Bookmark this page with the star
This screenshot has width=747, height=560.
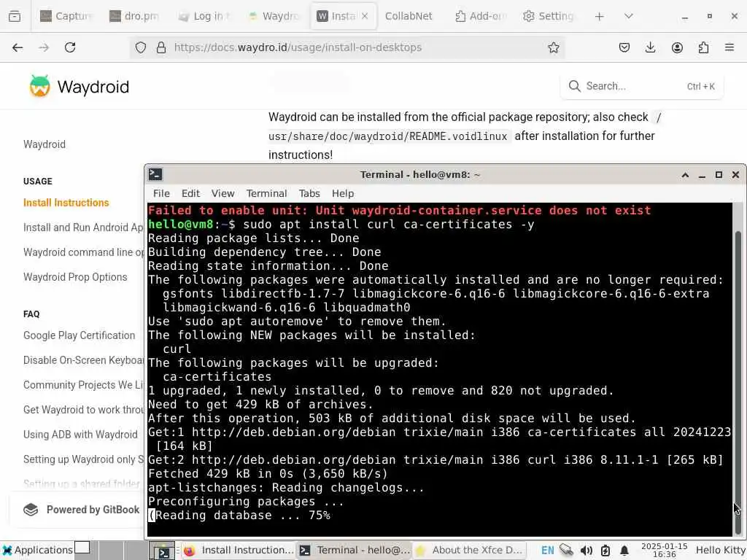tap(553, 47)
